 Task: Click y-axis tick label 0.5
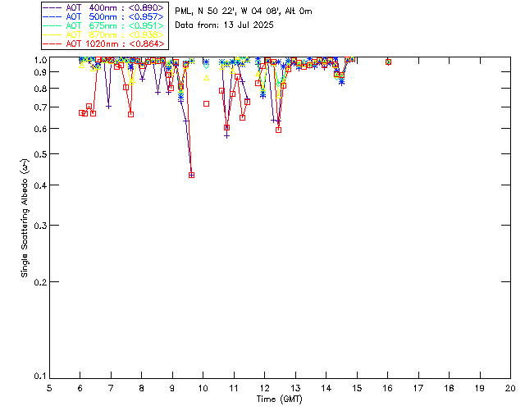click(x=40, y=154)
